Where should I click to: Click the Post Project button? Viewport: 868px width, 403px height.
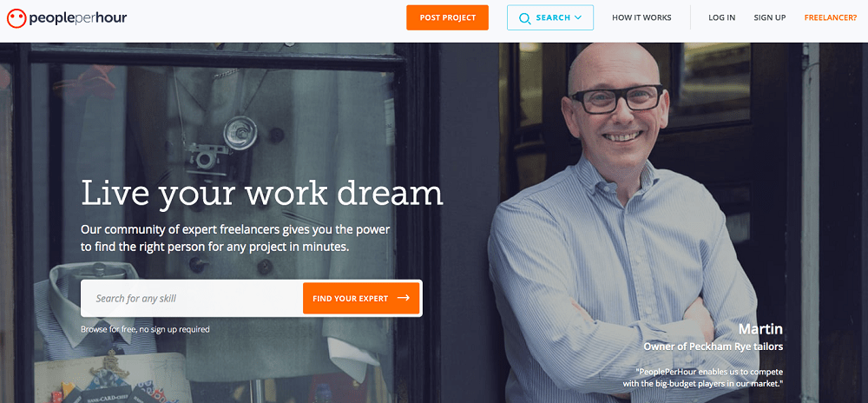447,17
